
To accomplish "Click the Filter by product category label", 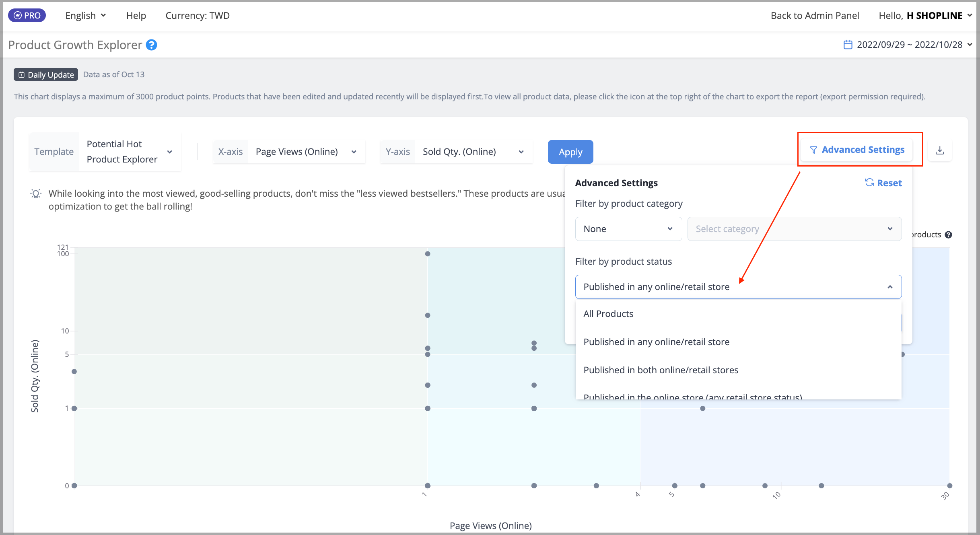I will (629, 204).
